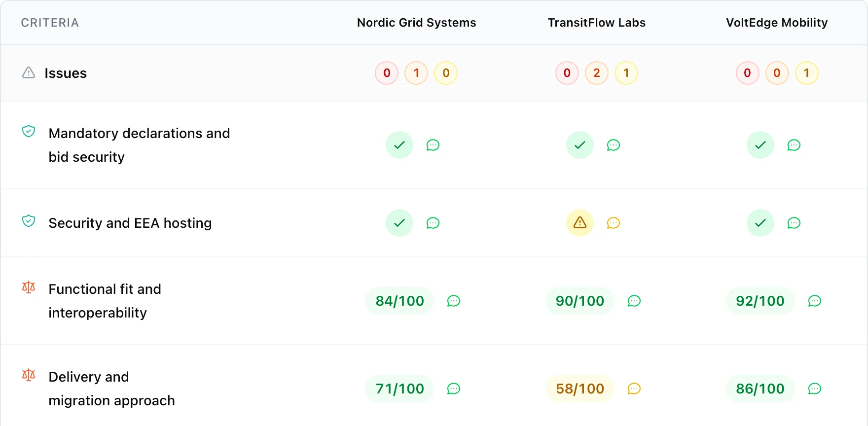This screenshot has height=426, width=868.
Task: Open VoltEdge Mobility EEA hosting comment
Action: point(794,223)
